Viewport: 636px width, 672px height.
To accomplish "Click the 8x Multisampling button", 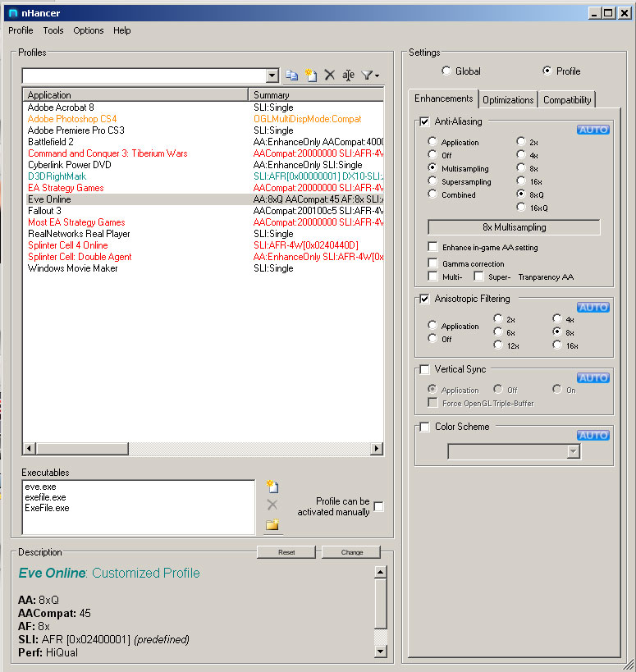I will pos(514,227).
